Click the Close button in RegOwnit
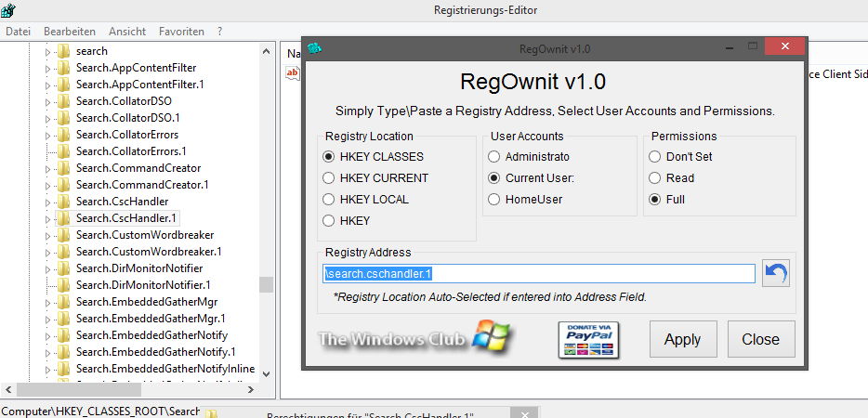The height and width of the screenshot is (418, 868). [x=760, y=339]
